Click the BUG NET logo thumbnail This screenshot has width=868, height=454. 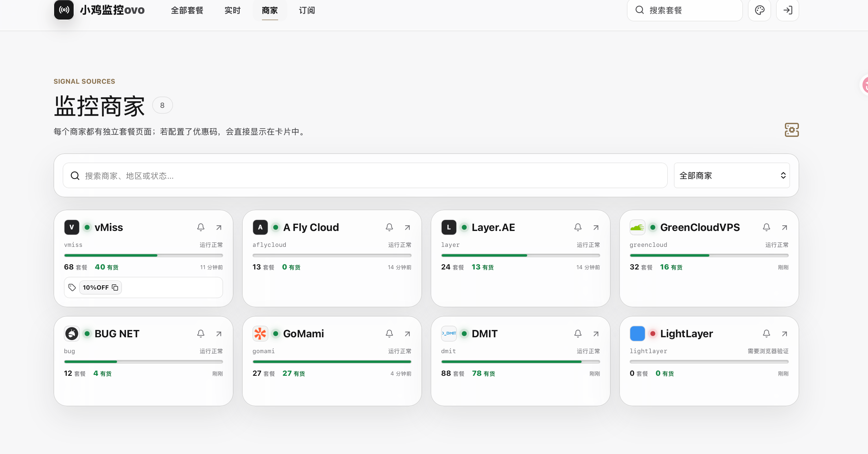click(x=72, y=333)
